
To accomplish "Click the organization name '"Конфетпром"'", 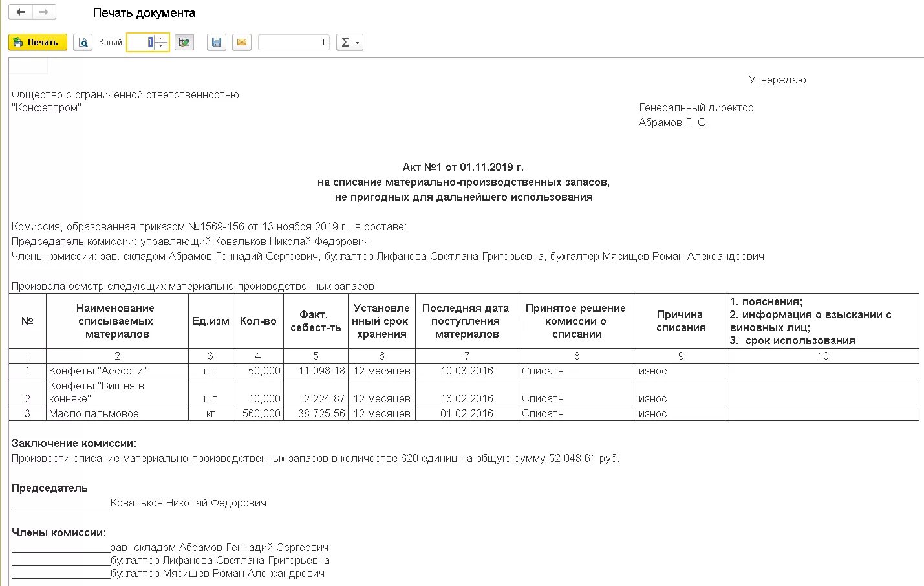I will coord(47,108).
